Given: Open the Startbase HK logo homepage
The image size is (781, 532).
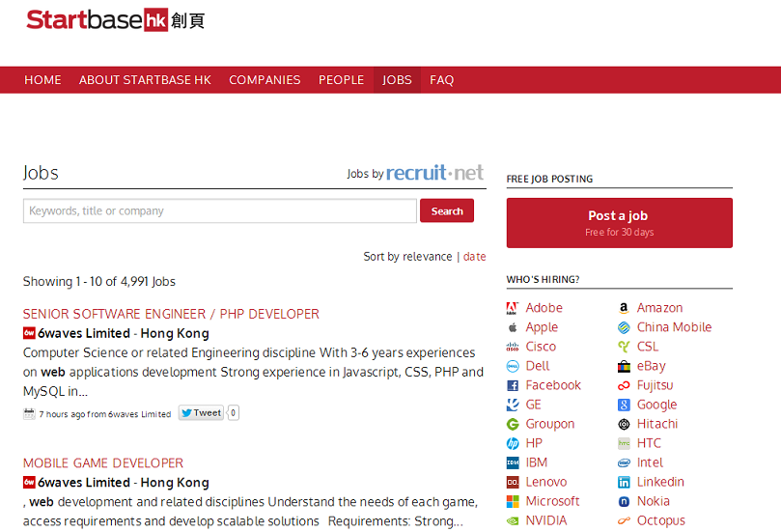Looking at the screenshot, I should (116, 20).
